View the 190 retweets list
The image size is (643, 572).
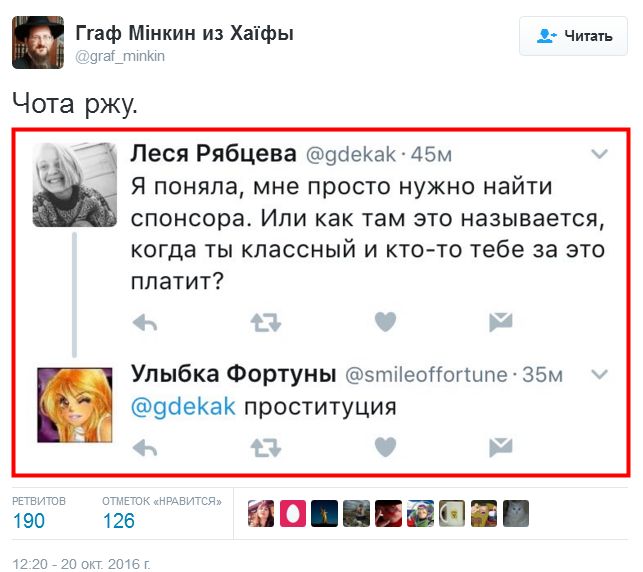click(x=29, y=520)
